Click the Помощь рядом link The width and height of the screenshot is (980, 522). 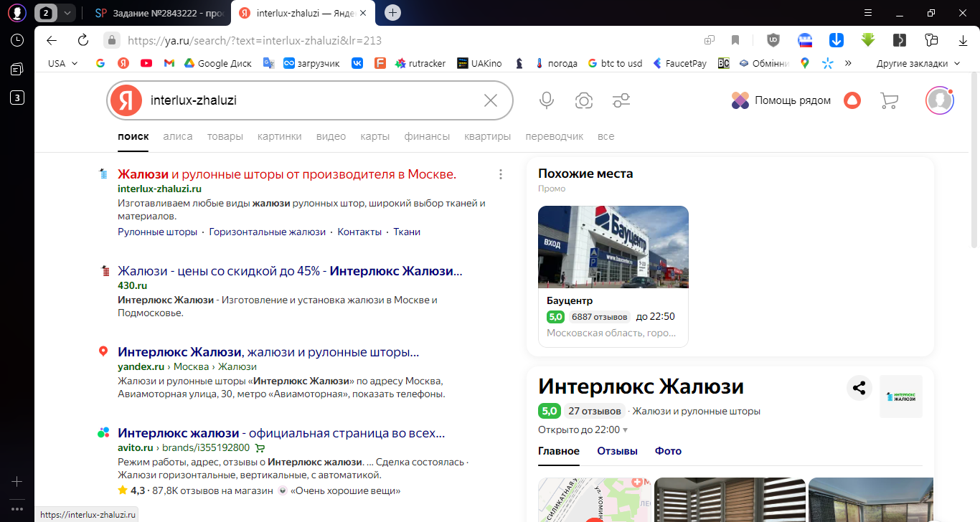pyautogui.click(x=781, y=100)
